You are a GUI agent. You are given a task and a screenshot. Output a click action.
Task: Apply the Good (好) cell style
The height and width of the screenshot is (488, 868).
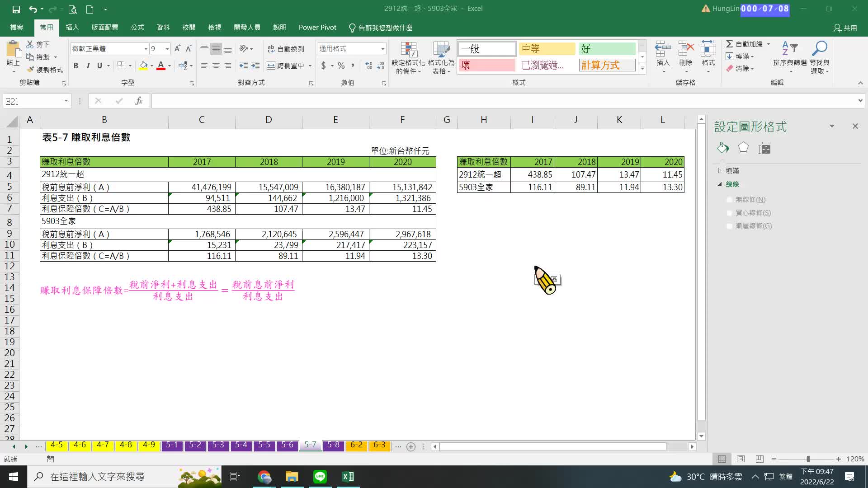pos(607,49)
